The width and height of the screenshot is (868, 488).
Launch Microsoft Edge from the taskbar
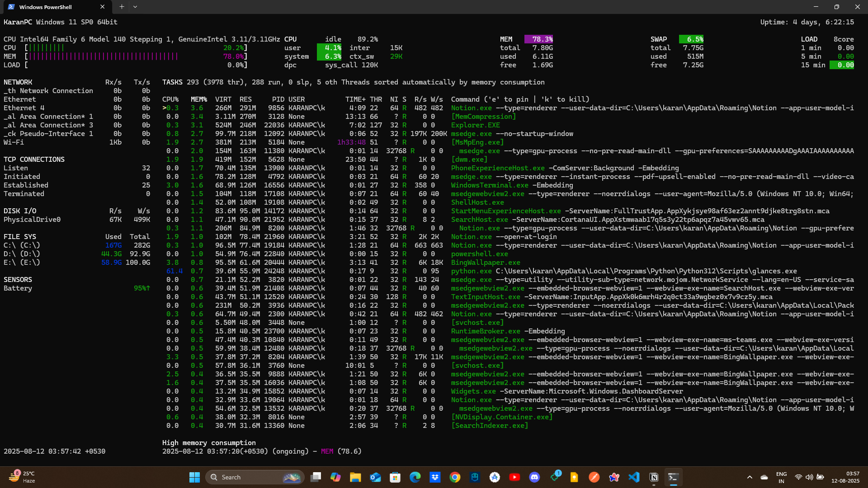[x=415, y=477]
